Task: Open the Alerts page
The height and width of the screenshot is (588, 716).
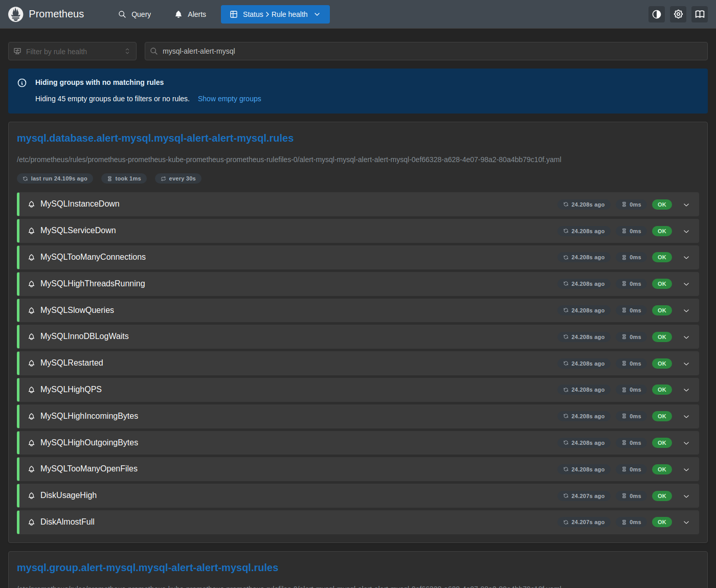Action: [x=190, y=14]
